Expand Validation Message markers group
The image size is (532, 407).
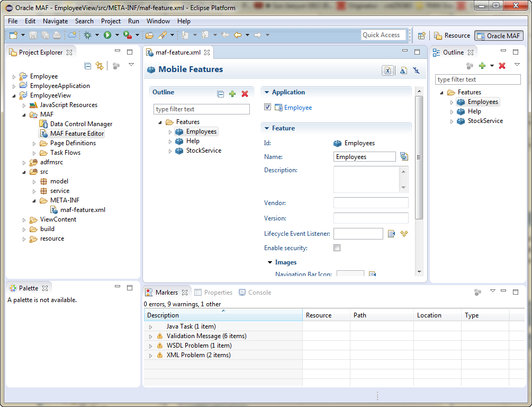click(151, 337)
